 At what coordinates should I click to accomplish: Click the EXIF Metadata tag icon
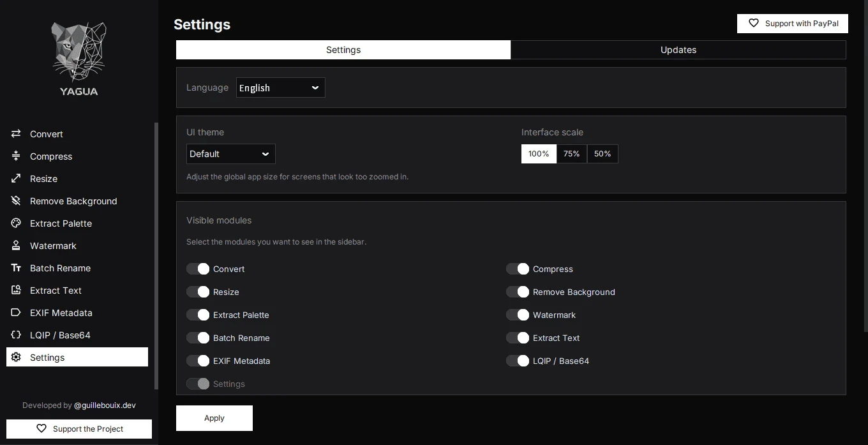[16, 313]
